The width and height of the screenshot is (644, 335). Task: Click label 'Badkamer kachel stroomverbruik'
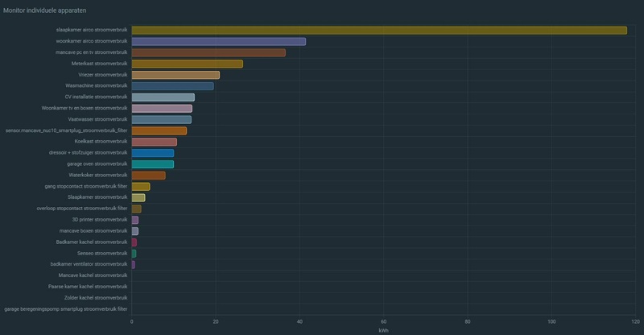[92, 242]
